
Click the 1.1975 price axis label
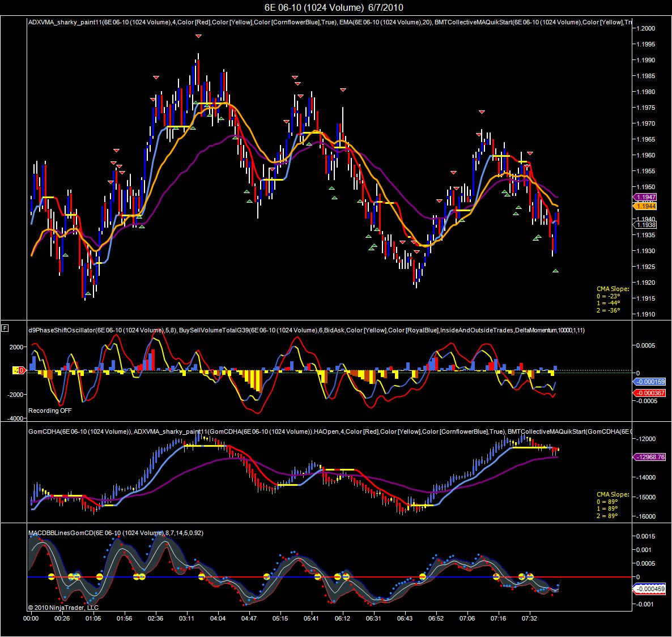point(646,108)
